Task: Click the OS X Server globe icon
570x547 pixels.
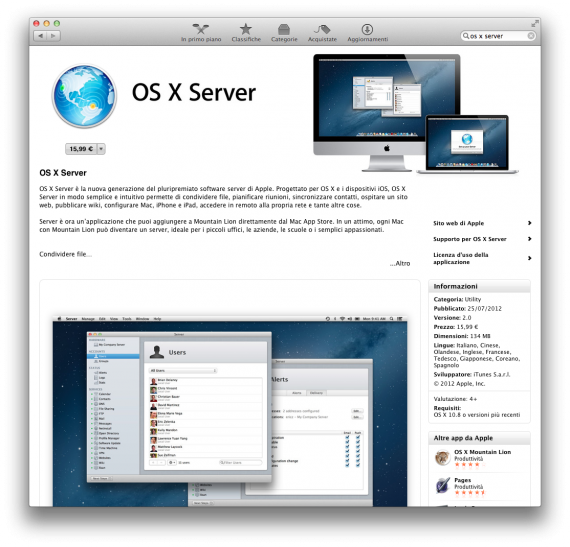Action: [x=84, y=96]
